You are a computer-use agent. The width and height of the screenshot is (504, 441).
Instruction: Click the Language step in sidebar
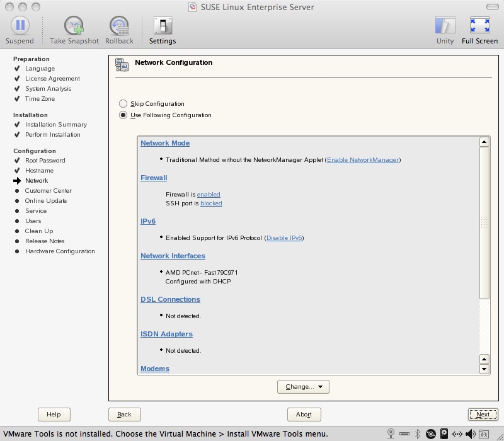click(x=40, y=69)
